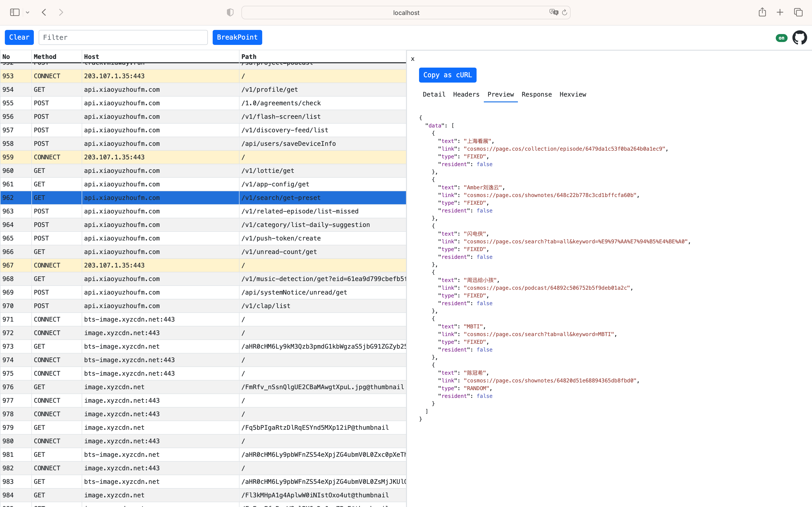The image size is (812, 507).
Task: Expand the sidebar dropdown chevron
Action: (28, 12)
